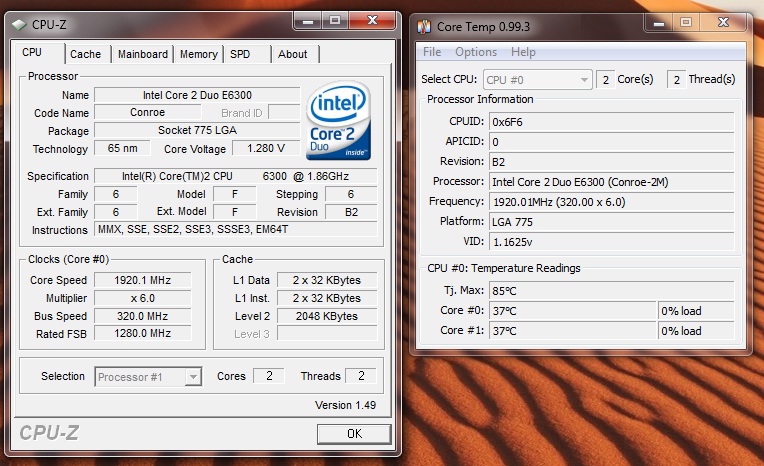Select the CPU tab in CPU-Z

pos(32,52)
